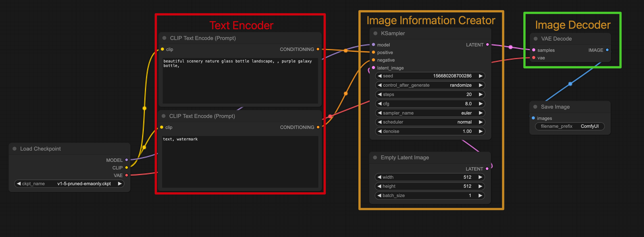Click the samples input port on VAE Decode
Image resolution: width=644 pixels, height=237 pixels.
click(534, 50)
